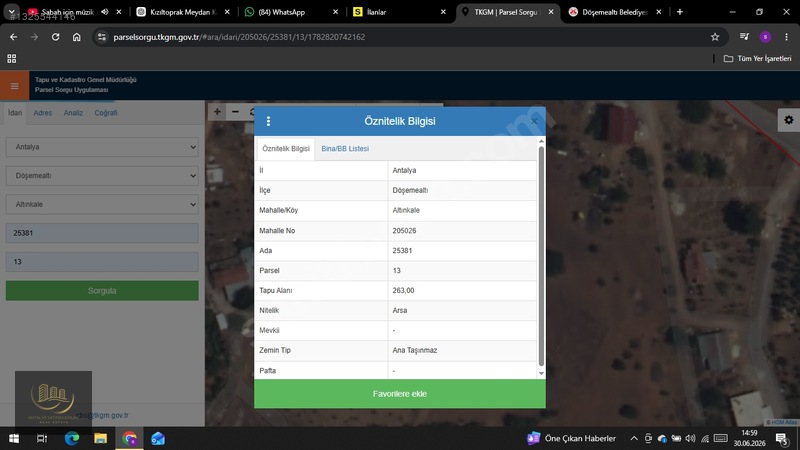Close the Öznitelik Bilgisi dialog
800x450 pixels.
[x=534, y=121]
